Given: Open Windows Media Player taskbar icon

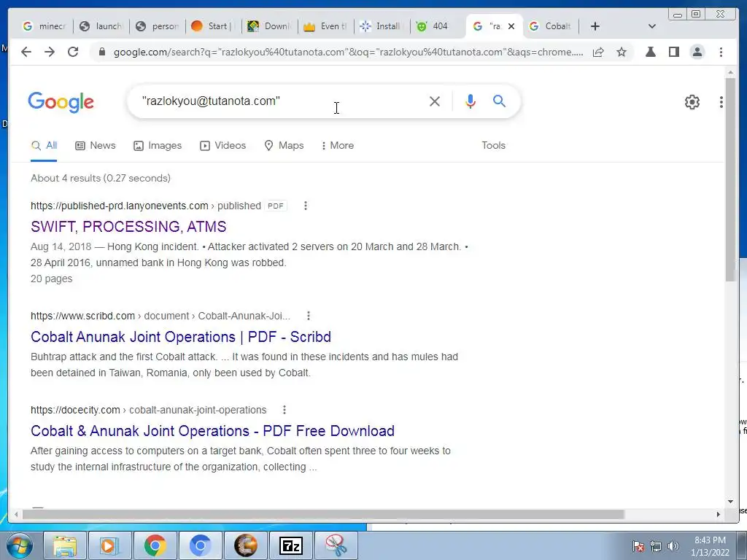Looking at the screenshot, I should (x=109, y=545).
